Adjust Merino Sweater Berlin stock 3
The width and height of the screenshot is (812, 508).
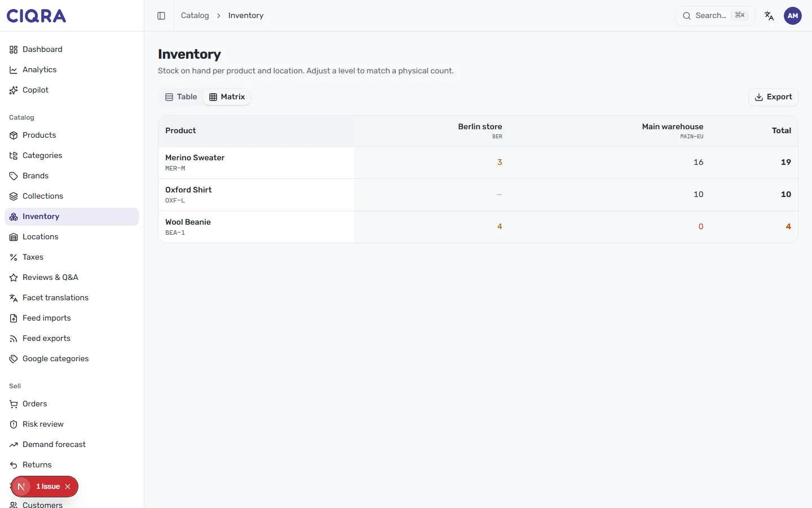pos(500,163)
